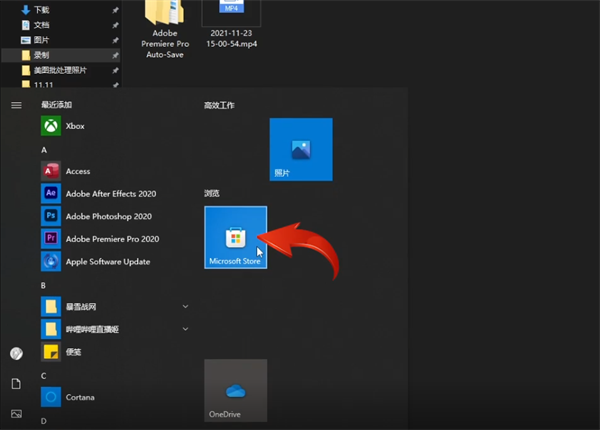Expand the 哔哩哔哩直播姬 folder chevron
This screenshot has width=600, height=430.
point(185,329)
